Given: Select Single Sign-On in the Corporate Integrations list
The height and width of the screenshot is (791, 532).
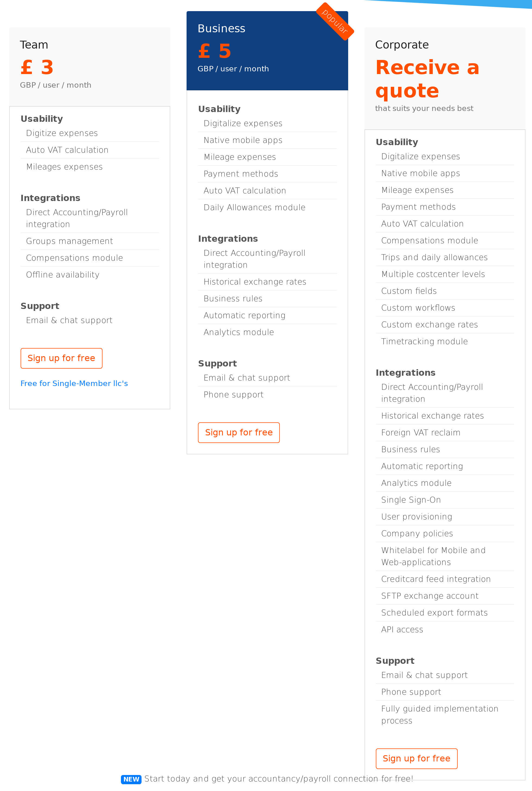Looking at the screenshot, I should [x=411, y=500].
